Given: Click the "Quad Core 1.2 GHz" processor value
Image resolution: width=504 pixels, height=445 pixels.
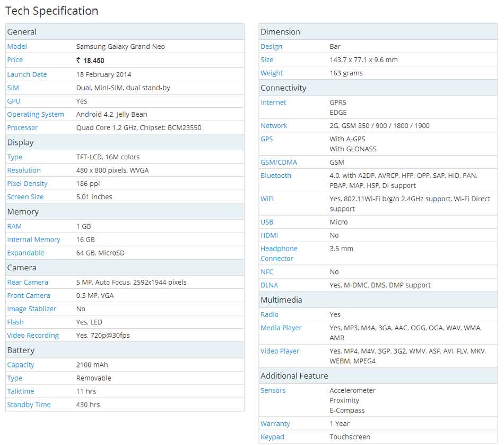Looking at the screenshot, I should pyautogui.click(x=107, y=128).
